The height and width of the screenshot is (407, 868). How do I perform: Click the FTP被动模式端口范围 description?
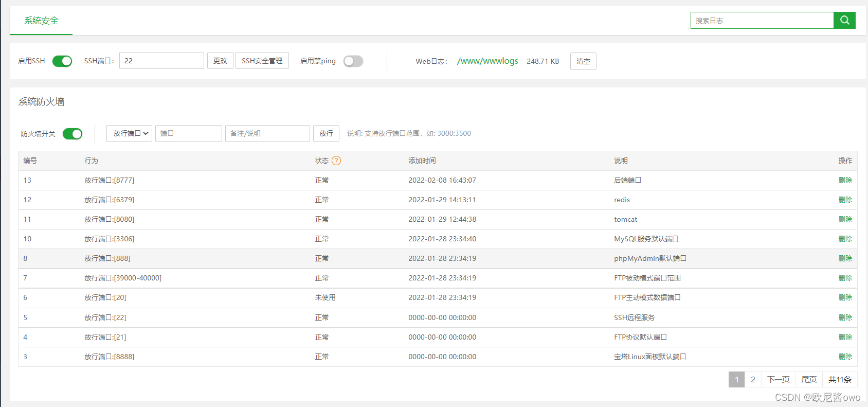pos(647,278)
